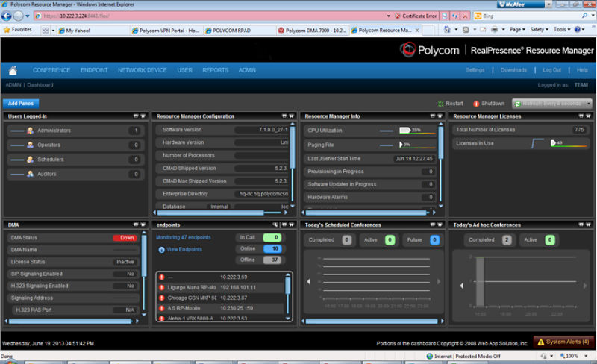The width and height of the screenshot is (597, 364).
Task: Close Today's Ad hoc Conferences pane
Action: (x=588, y=225)
